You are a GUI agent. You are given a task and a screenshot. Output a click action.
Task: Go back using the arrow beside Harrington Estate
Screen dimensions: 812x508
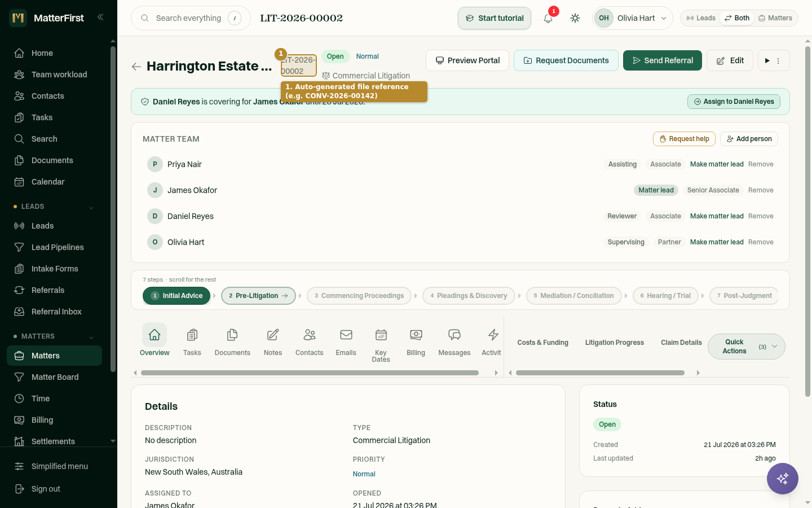[x=136, y=67]
